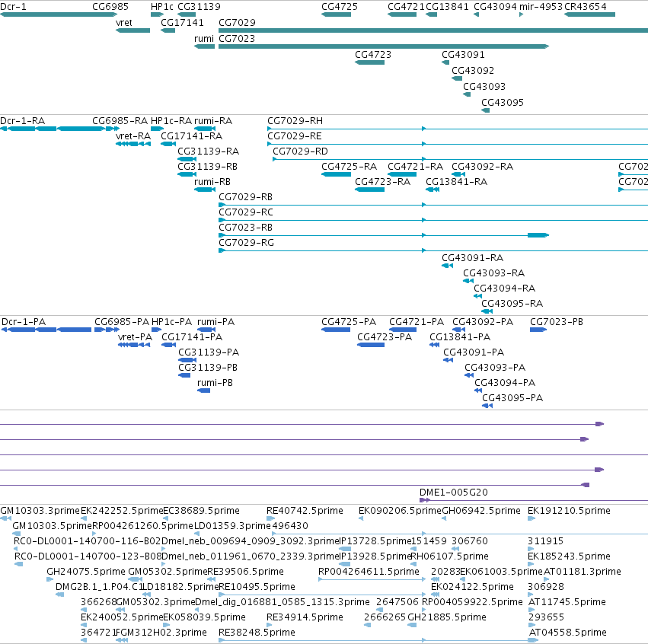Select the CG7029-RH transcript label
The height and width of the screenshot is (644, 648).
pos(295,121)
